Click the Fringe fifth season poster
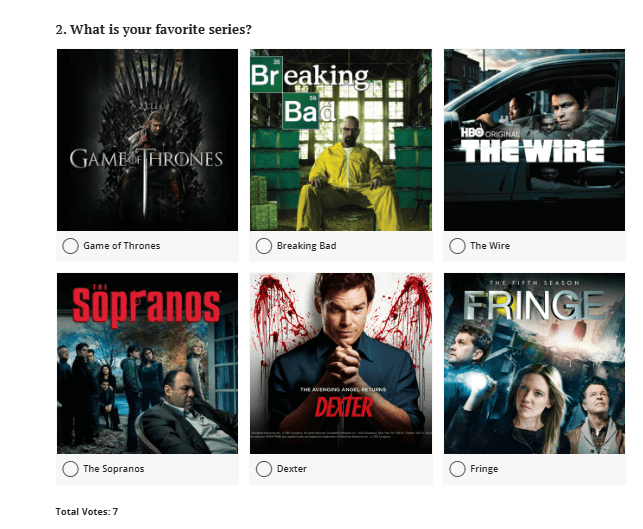The width and height of the screenshot is (643, 529). pos(534,363)
